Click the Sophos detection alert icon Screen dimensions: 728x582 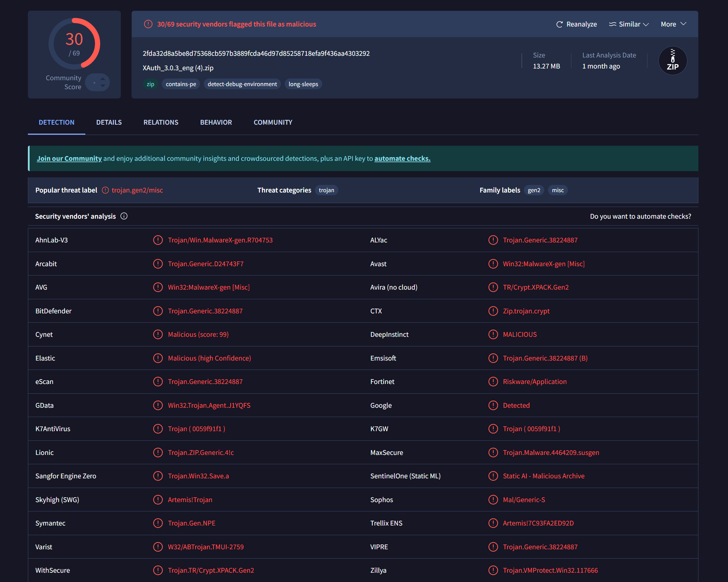[493, 500]
